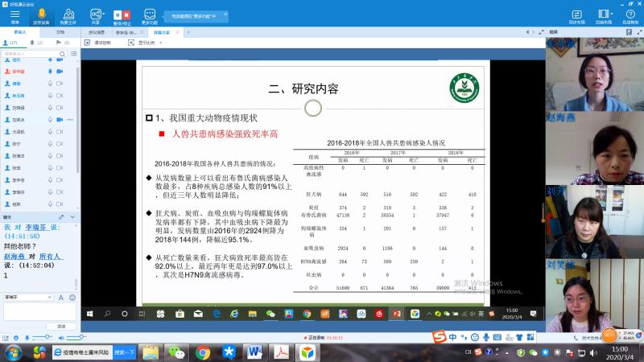Toggle the bottom speaker mute icon
The image size is (644, 362).
pos(60,336)
